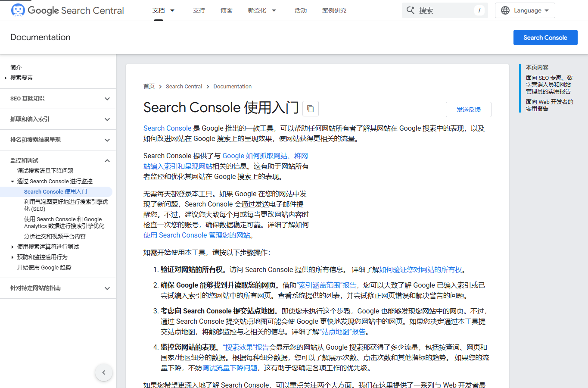Click the search magnifier icon
The height and width of the screenshot is (388, 588).
coord(411,10)
